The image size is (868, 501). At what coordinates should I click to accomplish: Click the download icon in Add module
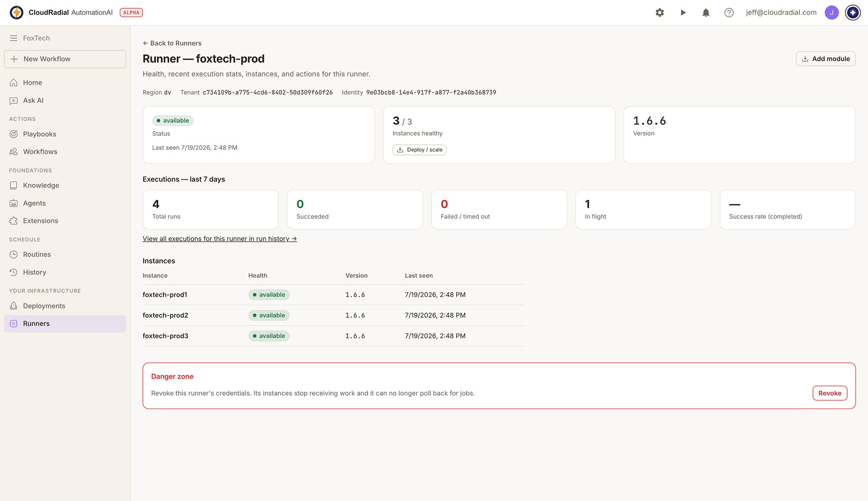tap(805, 59)
